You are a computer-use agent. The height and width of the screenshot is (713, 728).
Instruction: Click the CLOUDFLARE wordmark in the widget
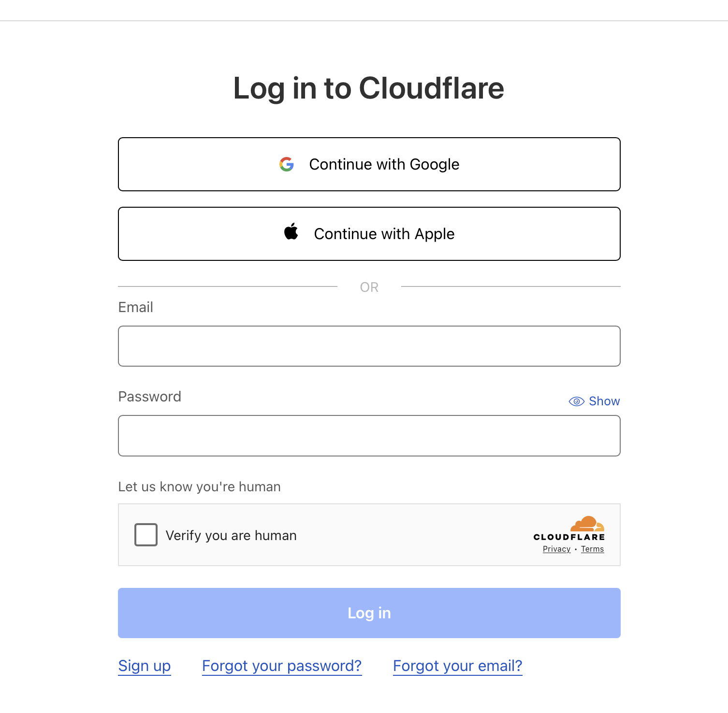[569, 537]
